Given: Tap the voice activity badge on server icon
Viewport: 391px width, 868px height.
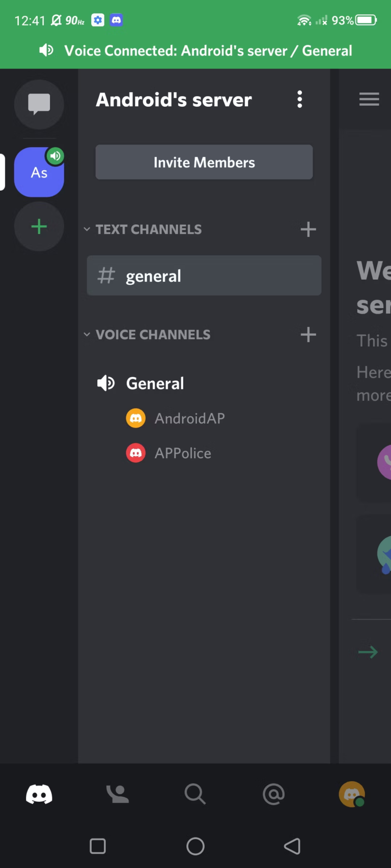Looking at the screenshot, I should point(55,156).
